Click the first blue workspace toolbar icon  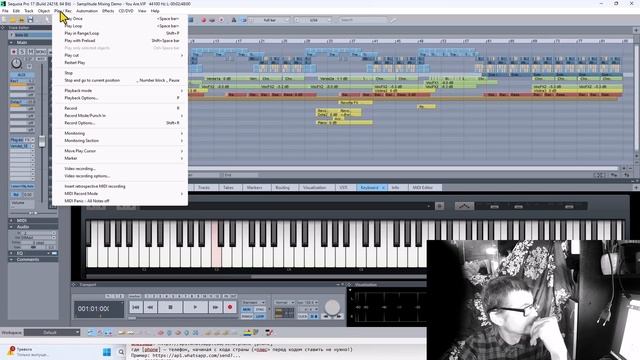click(91, 333)
